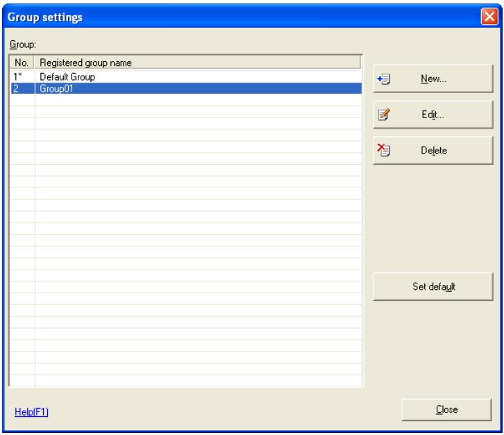Click the Edit... button label
Screen dimensions: 504x435
[432, 115]
